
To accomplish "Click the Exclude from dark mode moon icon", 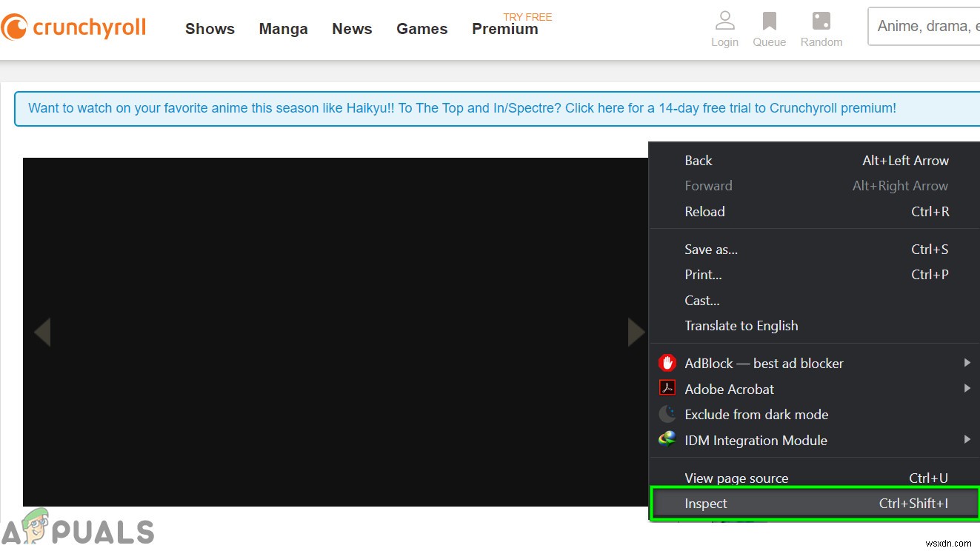I will 667,413.
